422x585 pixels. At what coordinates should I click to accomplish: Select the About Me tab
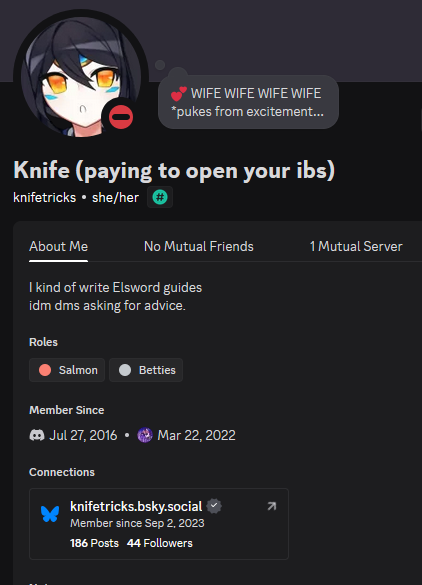(x=59, y=247)
